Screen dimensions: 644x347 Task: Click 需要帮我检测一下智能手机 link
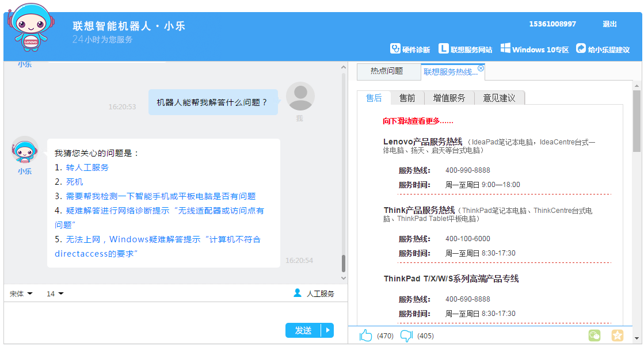161,196
